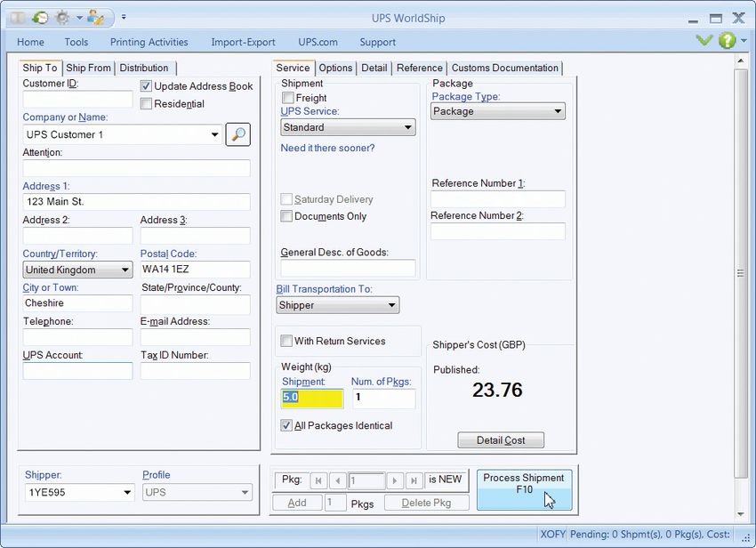Open the Support ribbon tab

pyautogui.click(x=377, y=42)
